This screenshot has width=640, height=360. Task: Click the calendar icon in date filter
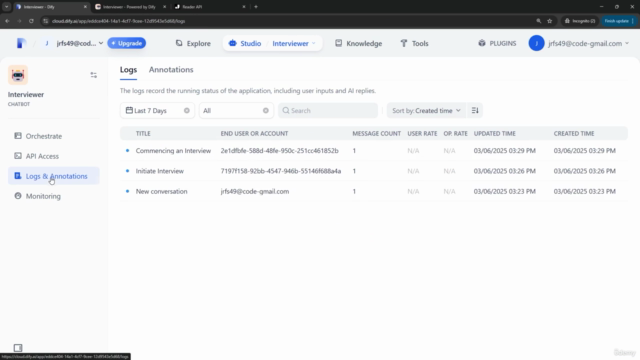tap(129, 110)
